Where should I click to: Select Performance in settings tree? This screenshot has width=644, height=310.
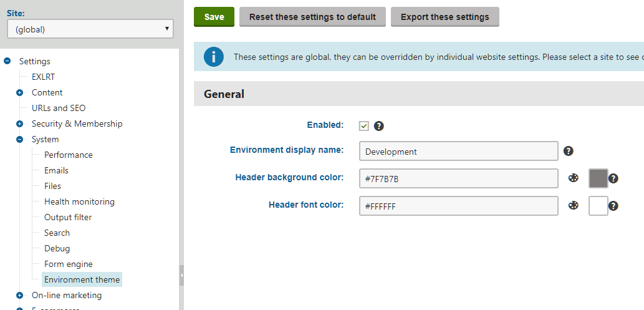pyautogui.click(x=68, y=155)
